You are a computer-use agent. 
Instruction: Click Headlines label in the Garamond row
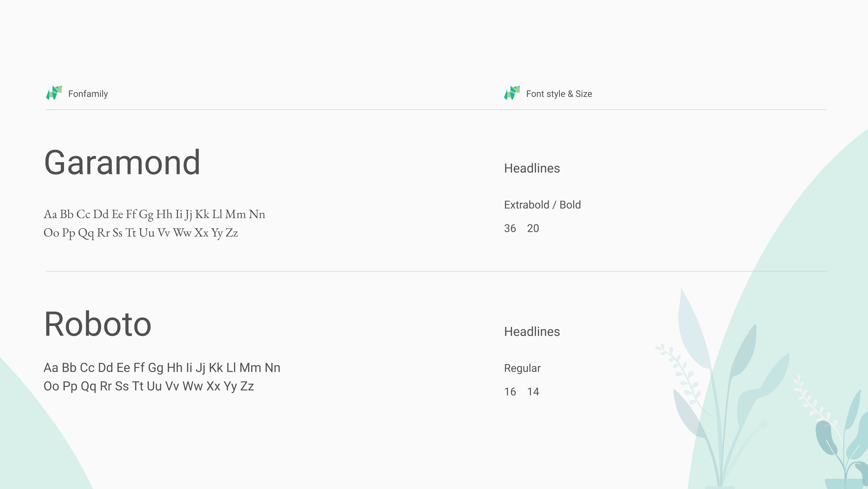[532, 168]
